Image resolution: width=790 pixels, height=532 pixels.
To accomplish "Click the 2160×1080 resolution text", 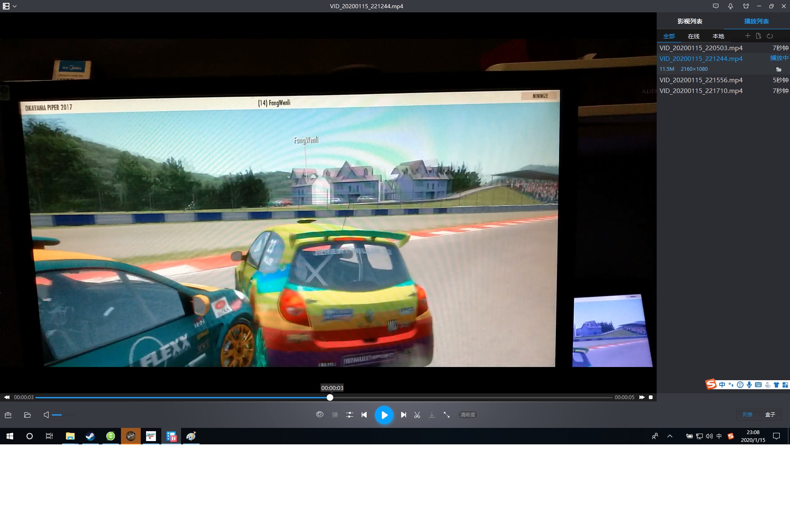I will 694,69.
